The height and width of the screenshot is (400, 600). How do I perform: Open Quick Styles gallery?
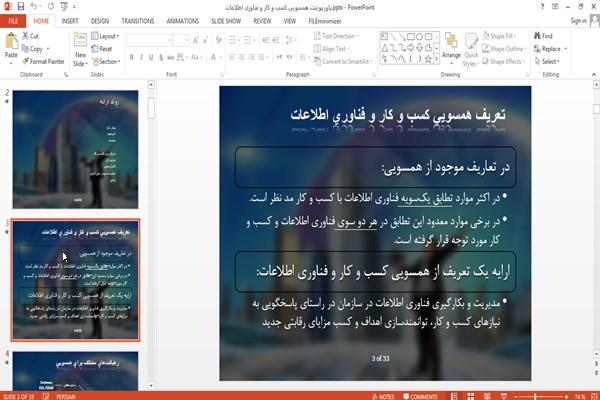pyautogui.click(x=471, y=50)
